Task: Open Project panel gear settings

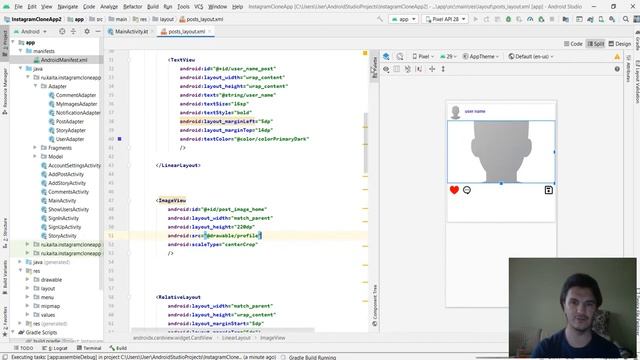Action: (87, 31)
